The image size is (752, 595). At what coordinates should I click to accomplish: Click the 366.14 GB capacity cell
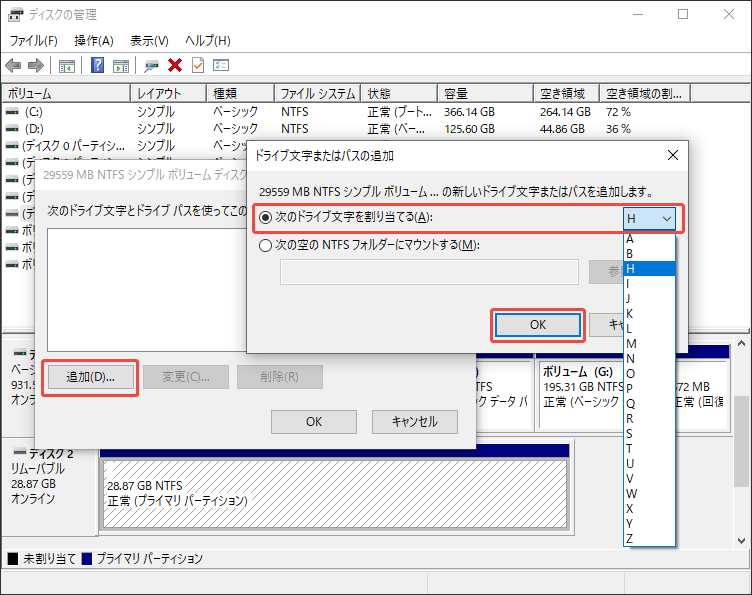[470, 112]
